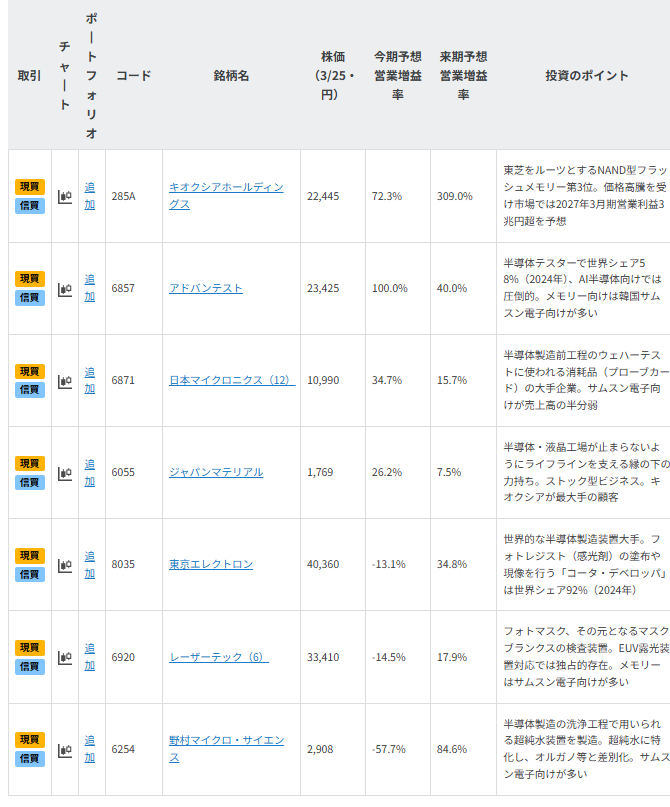Open chart icon for 東京エレクトロン row
This screenshot has height=807, width=670.
[x=65, y=565]
